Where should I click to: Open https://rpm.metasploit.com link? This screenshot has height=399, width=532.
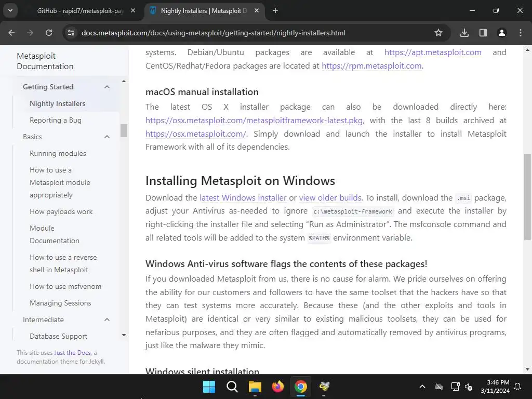[x=371, y=66]
